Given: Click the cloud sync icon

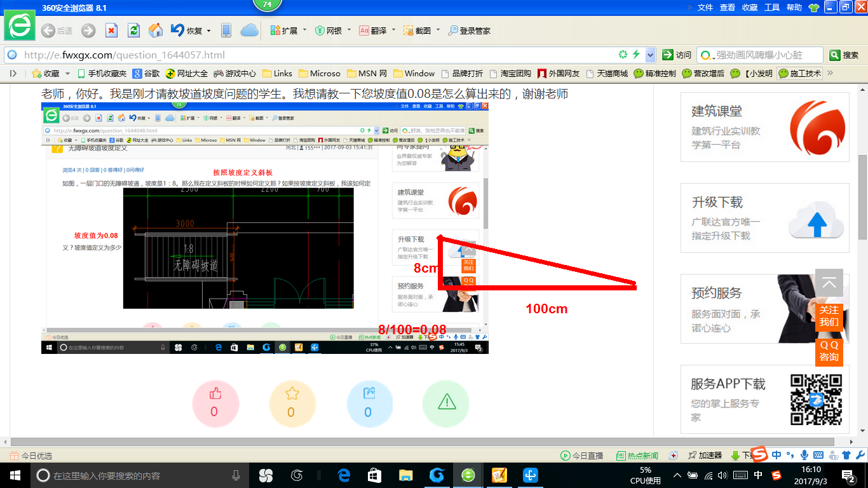Looking at the screenshot, I should (x=249, y=30).
